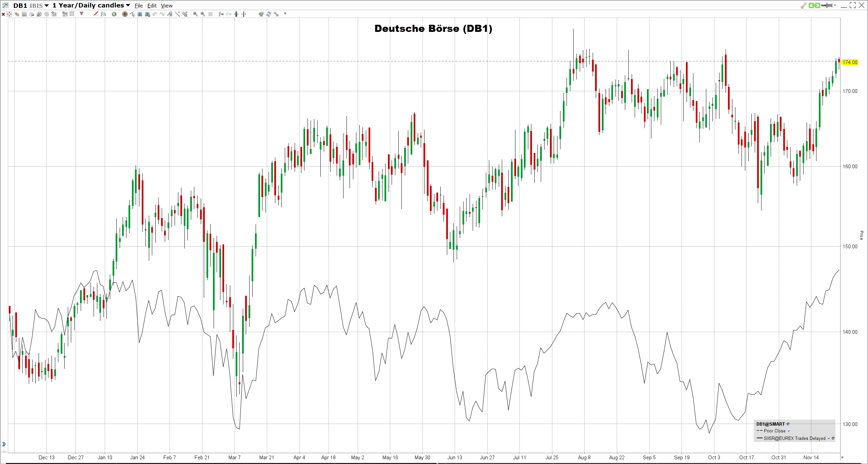
Task: Click the remove text annotation icon
Action: coord(147,14)
